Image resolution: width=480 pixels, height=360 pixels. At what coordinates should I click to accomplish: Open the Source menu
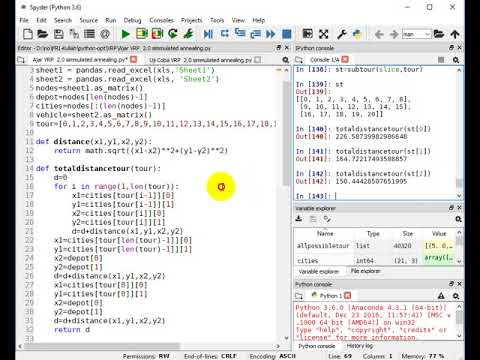click(89, 20)
